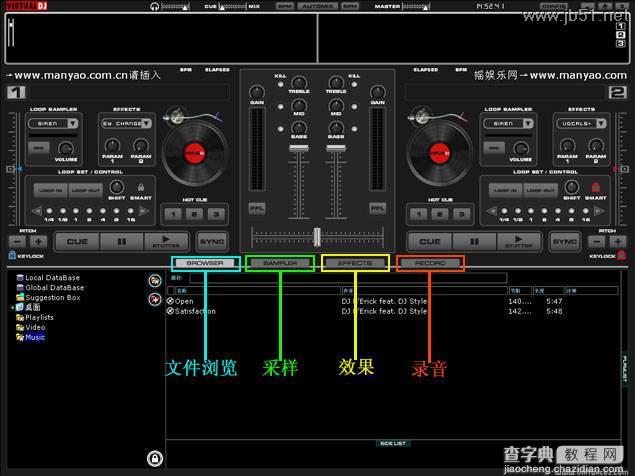
Task: Click deck 2 Hot Cue 2 button
Action: (x=440, y=214)
